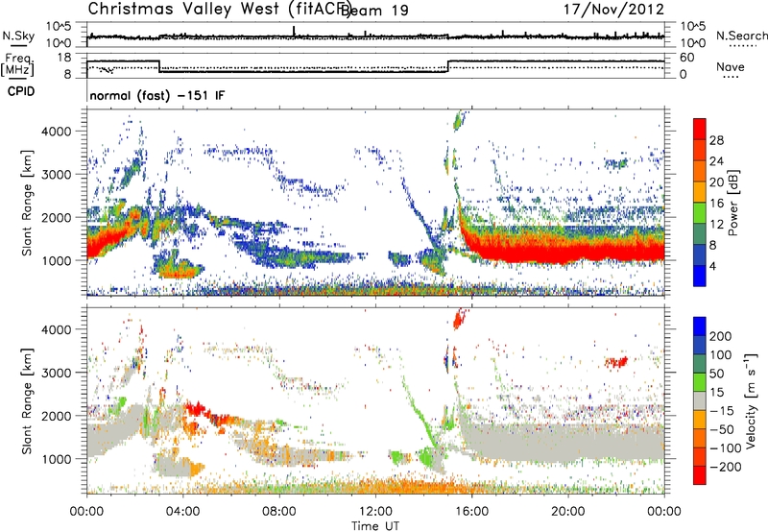Click the '4000' tick on the power panel
Image resolution: width=768 pixels, height=532 pixels.
57,132
